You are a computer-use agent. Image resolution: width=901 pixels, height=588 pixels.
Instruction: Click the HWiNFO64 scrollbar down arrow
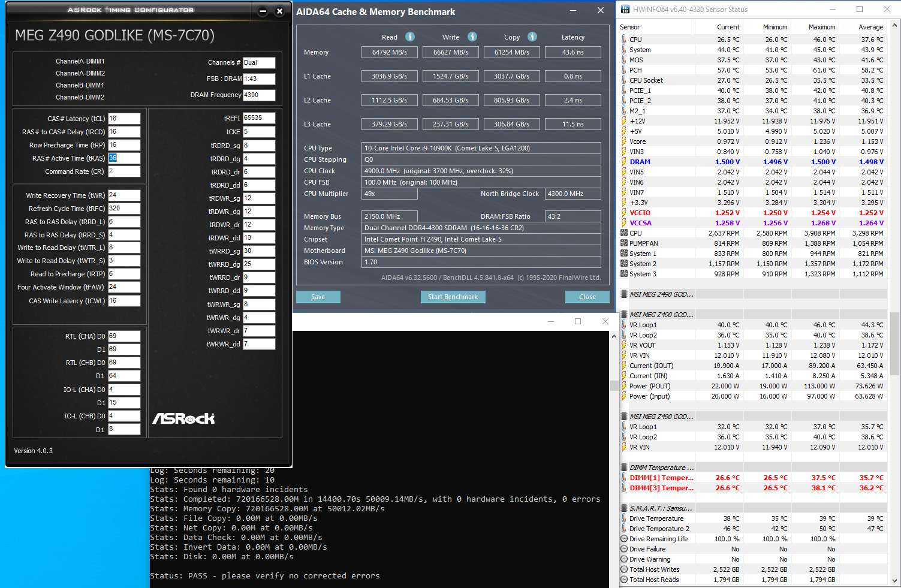pos(896,581)
